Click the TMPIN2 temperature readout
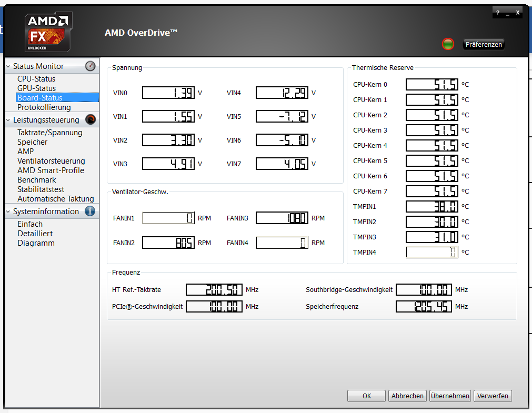 (432, 221)
